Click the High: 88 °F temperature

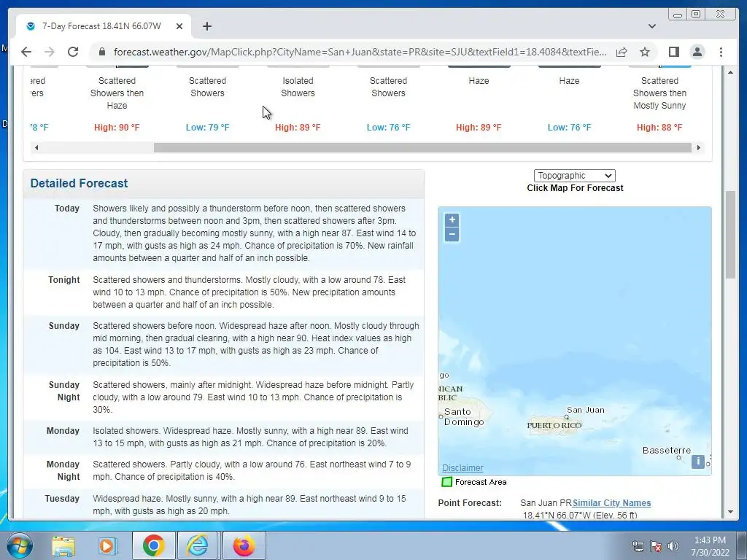point(659,127)
